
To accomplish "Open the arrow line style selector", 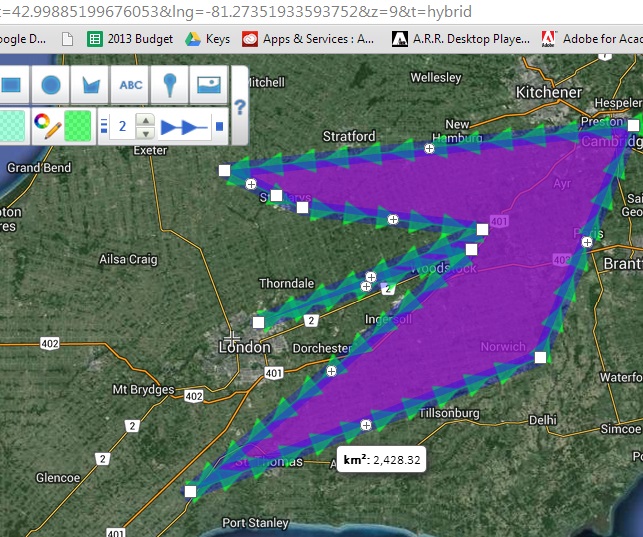I will pos(184,127).
